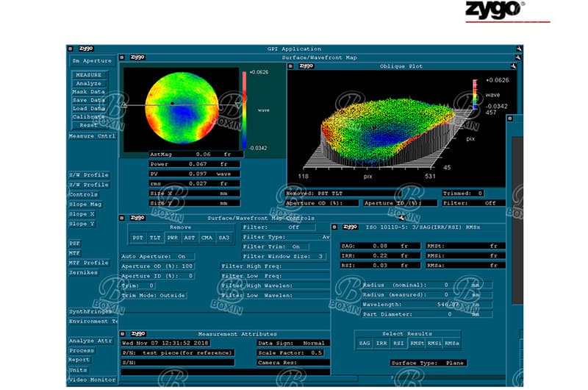The width and height of the screenshot is (588, 390).
Task: Toggle PST removal option
Action: point(138,238)
